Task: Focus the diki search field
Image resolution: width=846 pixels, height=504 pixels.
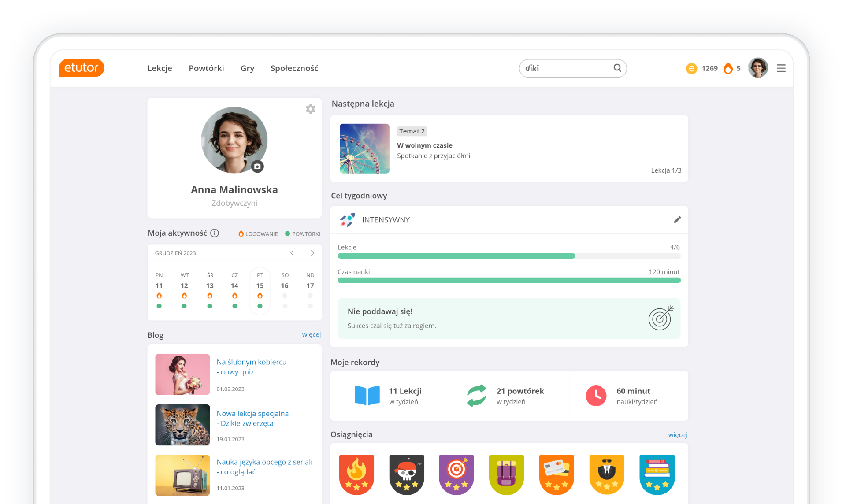Action: (572, 68)
